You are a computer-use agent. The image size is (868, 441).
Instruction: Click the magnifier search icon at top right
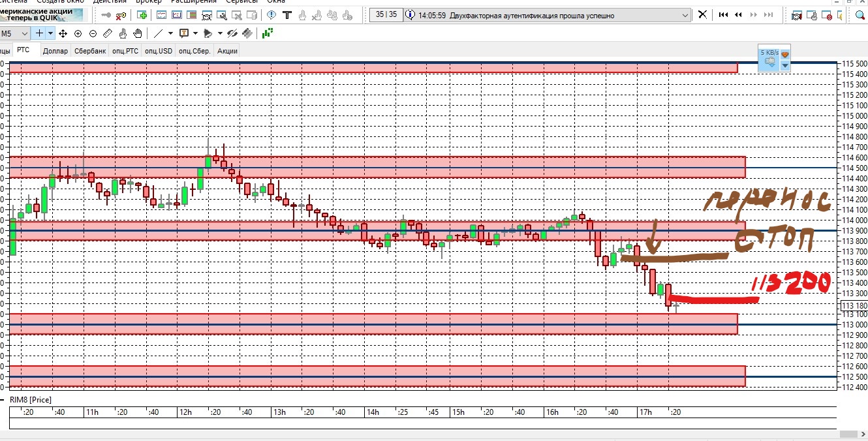point(860,15)
